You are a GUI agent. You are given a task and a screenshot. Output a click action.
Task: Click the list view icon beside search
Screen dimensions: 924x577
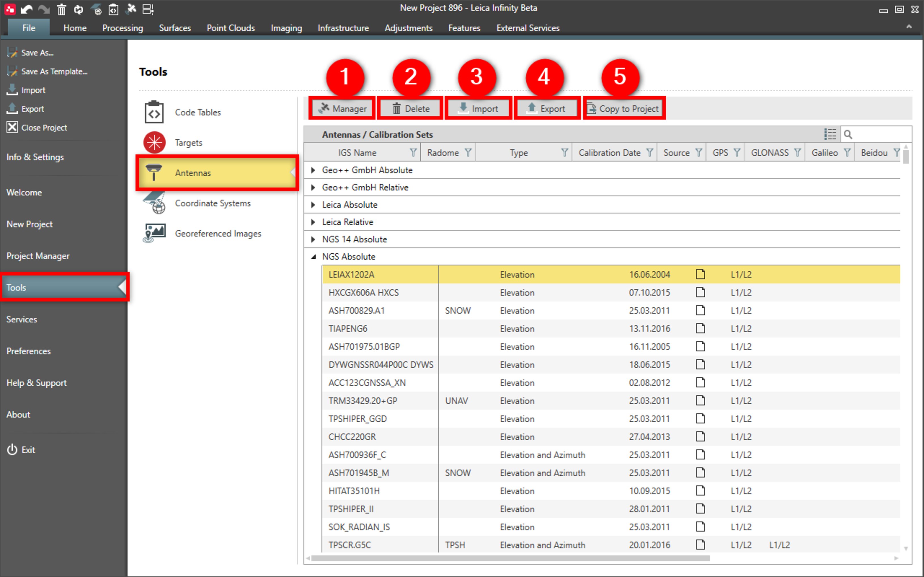tap(830, 134)
